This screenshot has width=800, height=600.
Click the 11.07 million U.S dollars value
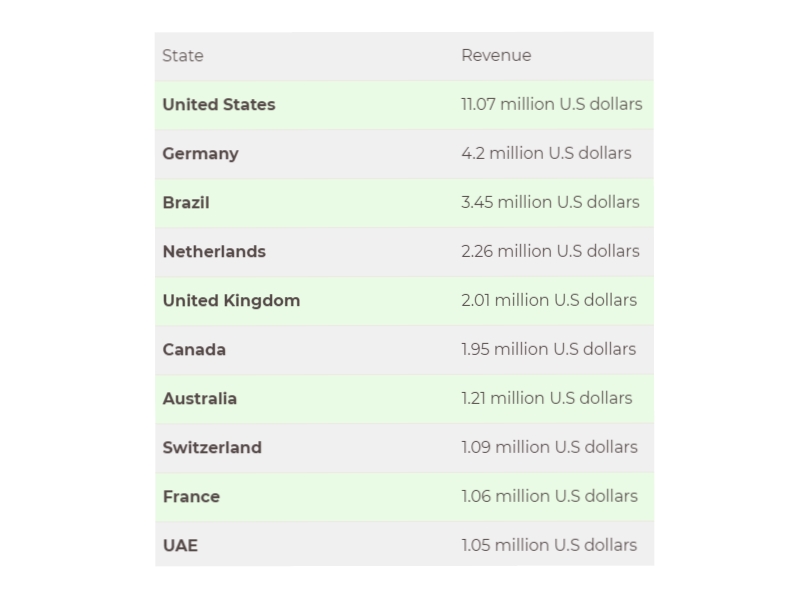(551, 105)
